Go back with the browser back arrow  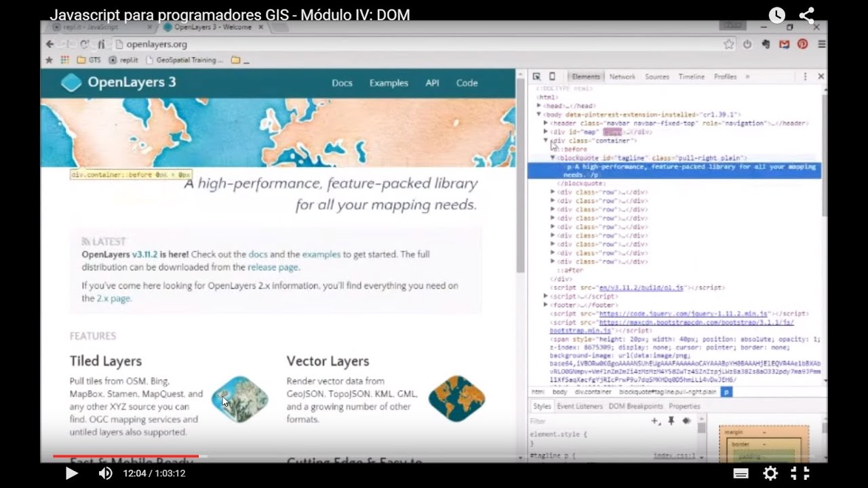pyautogui.click(x=50, y=44)
